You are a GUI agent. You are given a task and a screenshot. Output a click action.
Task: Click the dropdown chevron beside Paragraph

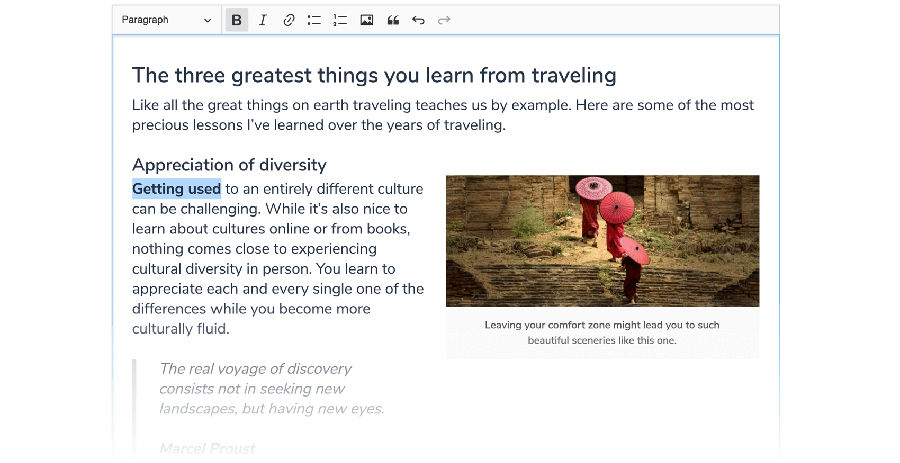point(207,20)
